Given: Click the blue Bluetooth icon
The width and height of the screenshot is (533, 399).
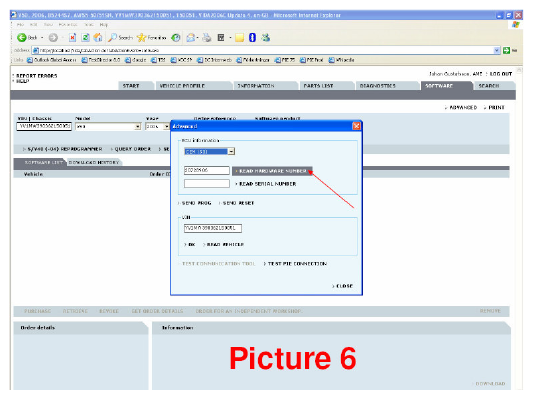Looking at the screenshot, I should click(x=252, y=37).
